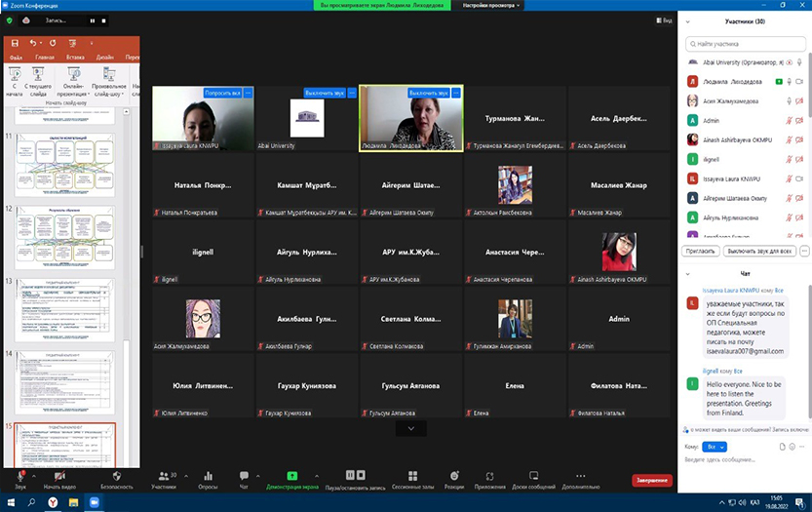Click the Найти участника search field
Screen dimensions: 812x512
pyautogui.click(x=748, y=43)
